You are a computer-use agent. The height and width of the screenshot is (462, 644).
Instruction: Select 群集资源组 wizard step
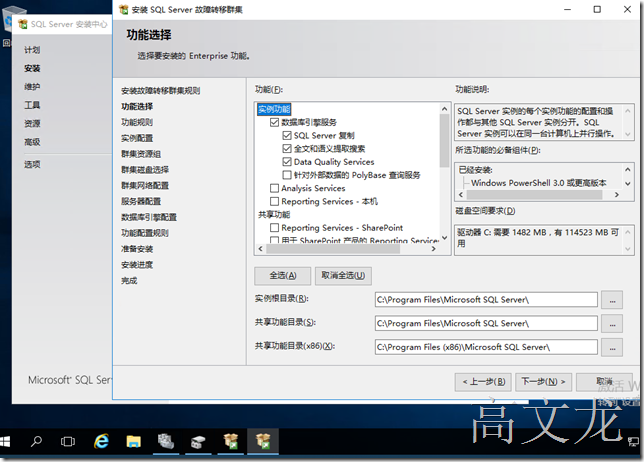pyautogui.click(x=141, y=154)
